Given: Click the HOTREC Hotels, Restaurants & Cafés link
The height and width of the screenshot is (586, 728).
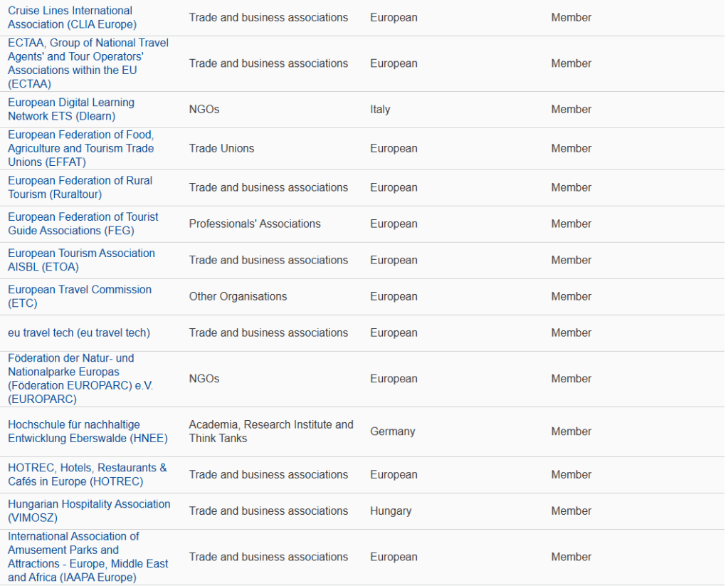Looking at the screenshot, I should pyautogui.click(x=87, y=474).
